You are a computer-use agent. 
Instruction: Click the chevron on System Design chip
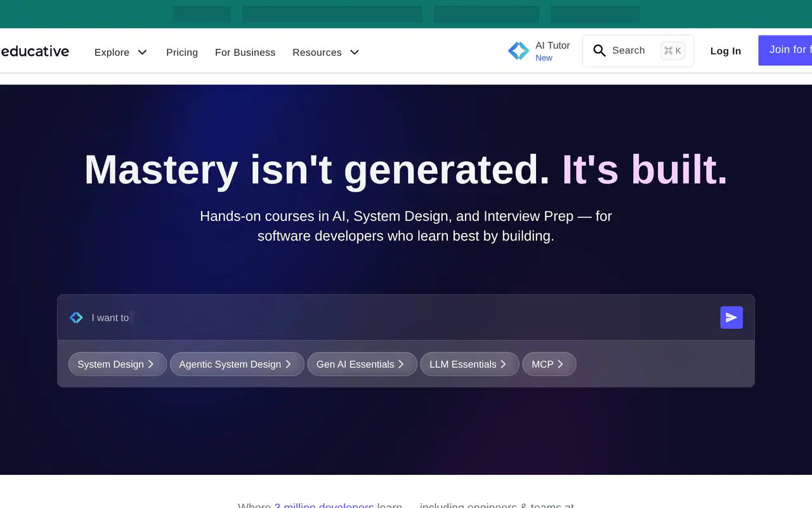point(151,364)
